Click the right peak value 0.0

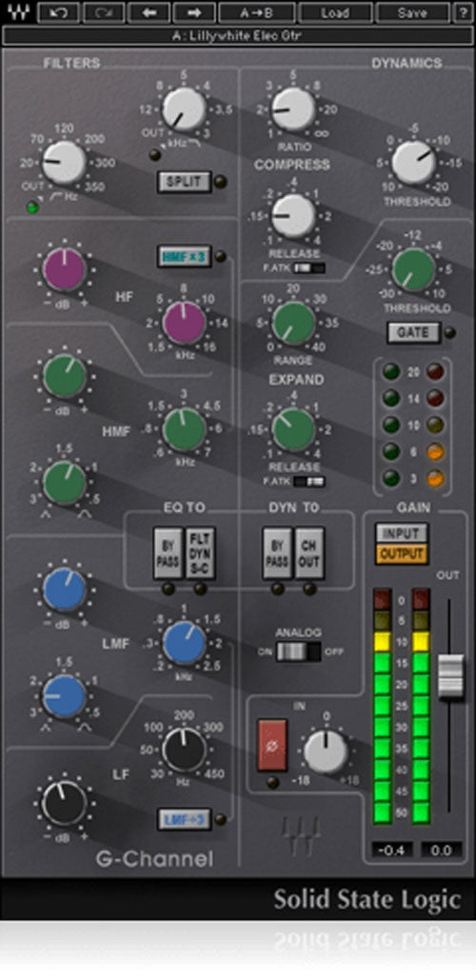coord(441,850)
